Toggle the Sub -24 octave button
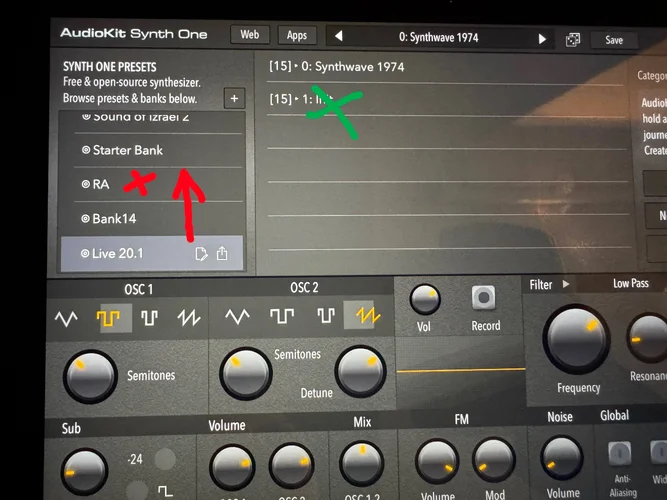 (x=165, y=459)
